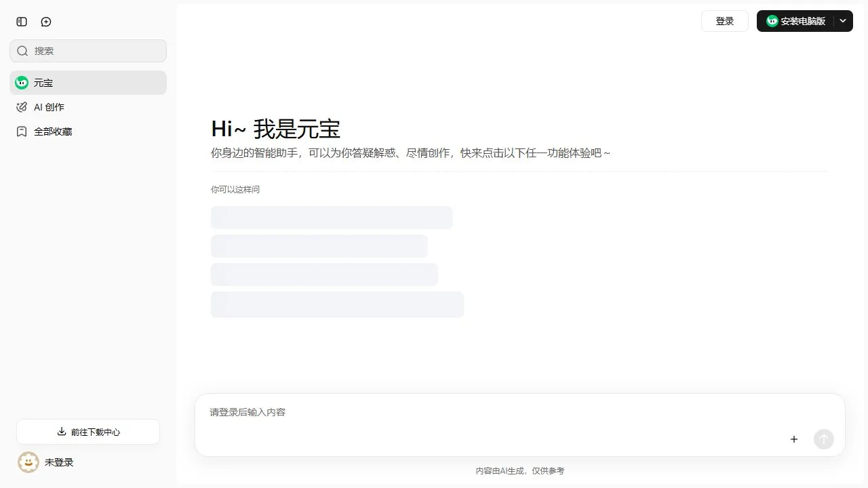The width and height of the screenshot is (868, 488).
Task: Click the message input 请登录后输入内容
Action: coord(520,412)
